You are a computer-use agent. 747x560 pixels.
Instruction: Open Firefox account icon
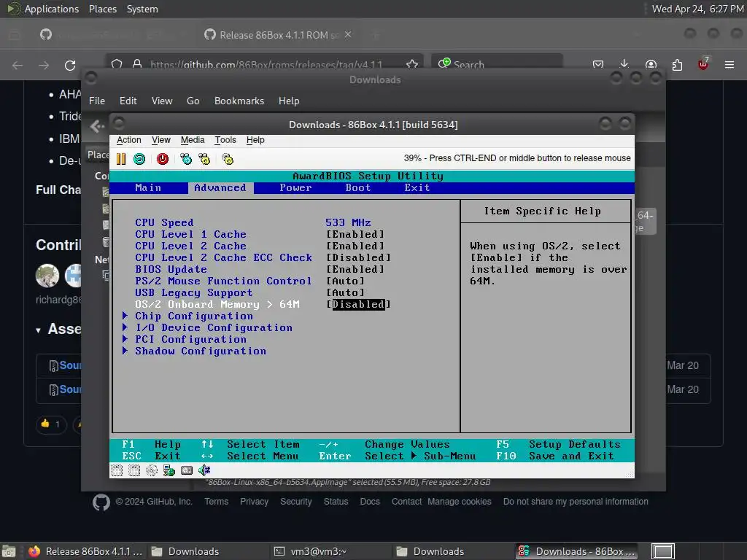(651, 65)
